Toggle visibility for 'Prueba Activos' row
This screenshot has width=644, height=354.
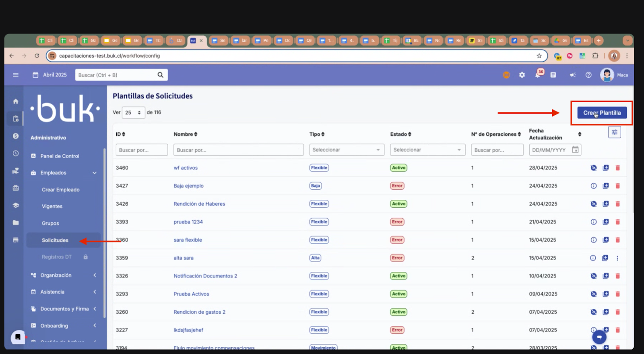(593, 294)
